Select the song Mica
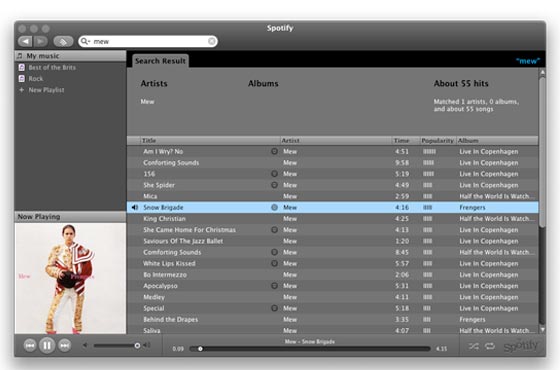Viewport: 560px width, 370px height. coord(150,196)
